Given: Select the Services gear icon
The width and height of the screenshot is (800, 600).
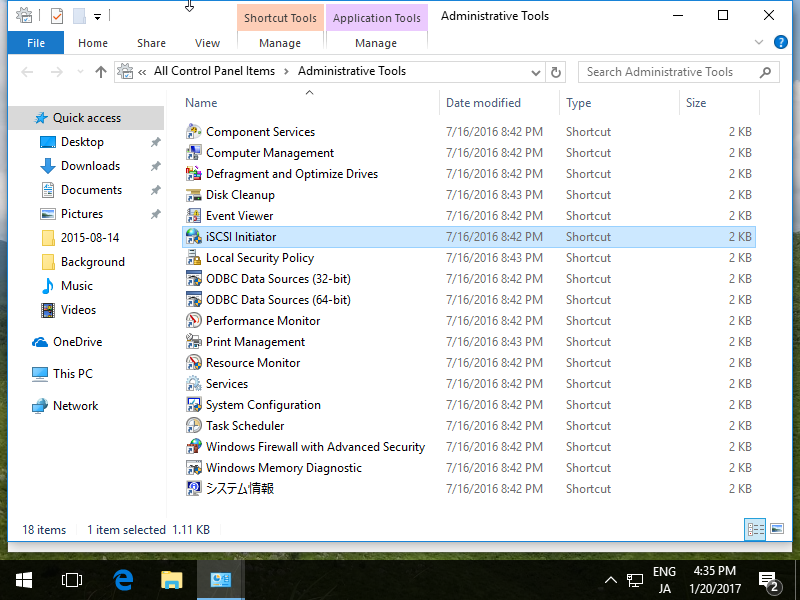Looking at the screenshot, I should [x=193, y=384].
